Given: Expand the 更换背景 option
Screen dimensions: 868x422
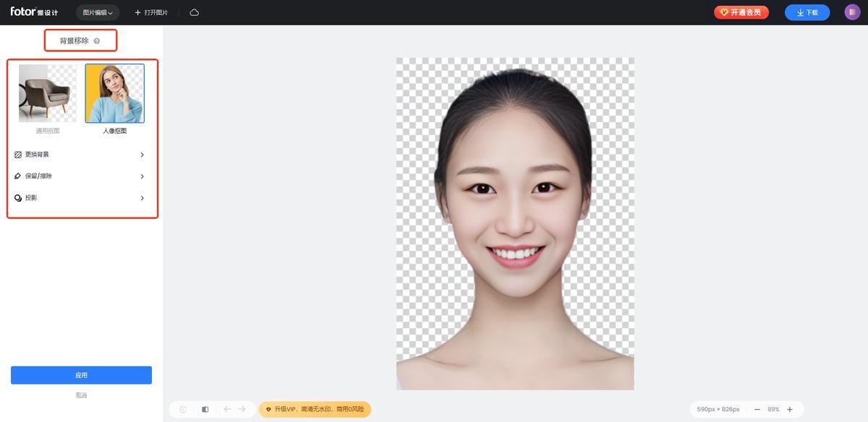Looking at the screenshot, I should pyautogui.click(x=80, y=155).
